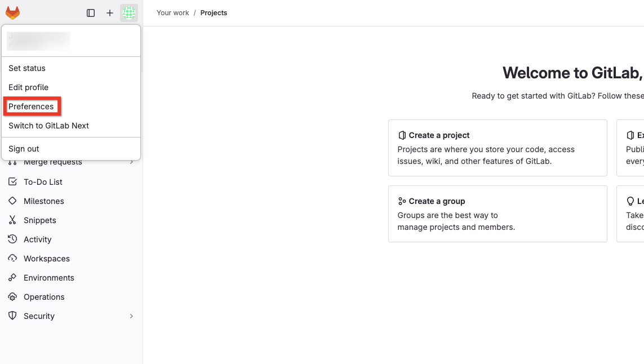Click the Milestones diamond icon
The image size is (644, 364).
point(12,201)
